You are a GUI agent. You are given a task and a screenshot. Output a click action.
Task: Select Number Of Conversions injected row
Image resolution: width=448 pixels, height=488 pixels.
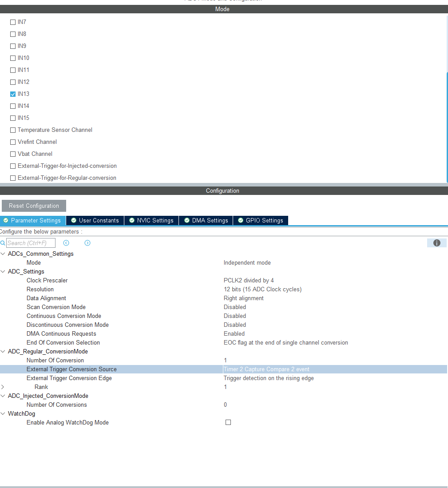223,405
